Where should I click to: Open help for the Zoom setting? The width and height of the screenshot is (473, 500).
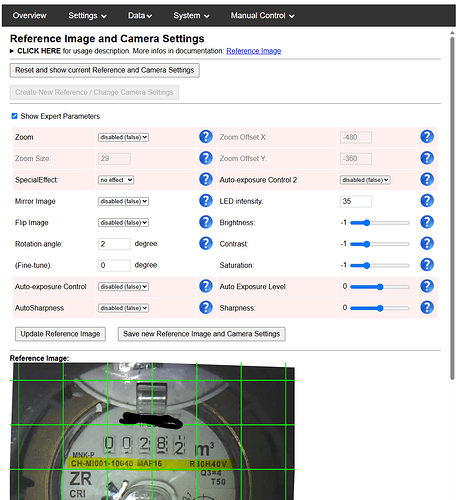point(206,137)
